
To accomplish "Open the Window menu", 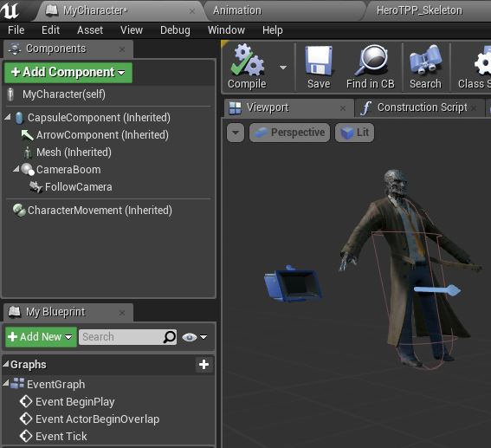I will 226,30.
